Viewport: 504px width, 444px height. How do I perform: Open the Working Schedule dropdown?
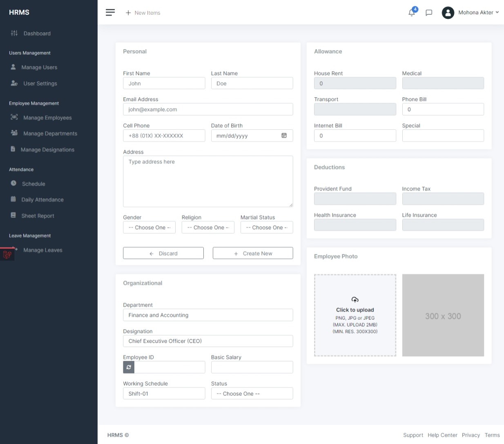pyautogui.click(x=164, y=393)
